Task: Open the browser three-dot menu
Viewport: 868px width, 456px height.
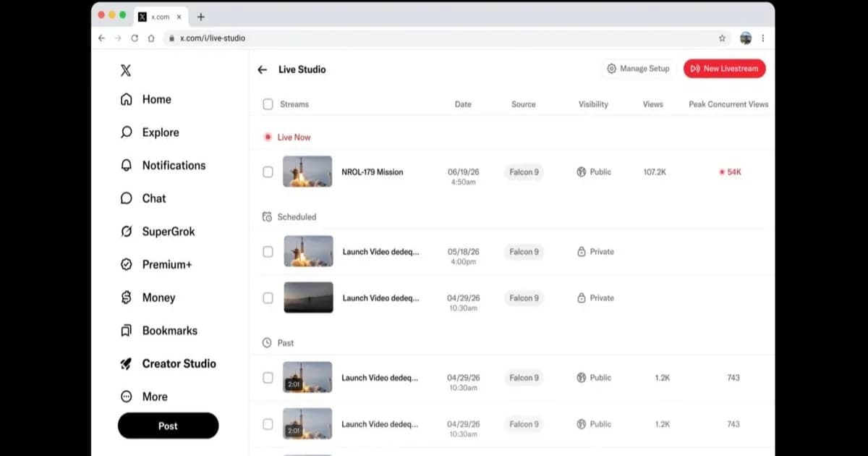Action: coord(762,38)
